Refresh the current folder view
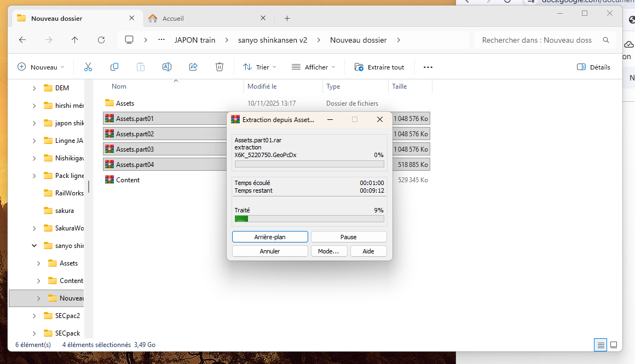The image size is (635, 364). [101, 40]
